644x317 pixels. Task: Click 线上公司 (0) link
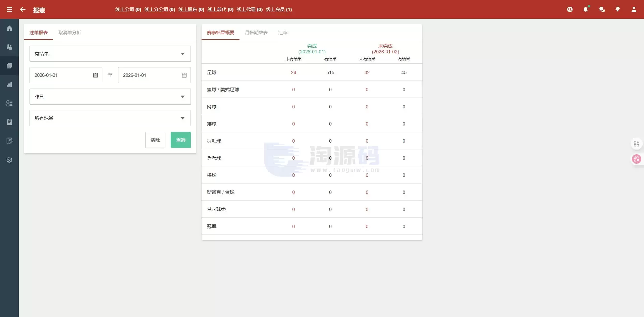coord(128,9)
